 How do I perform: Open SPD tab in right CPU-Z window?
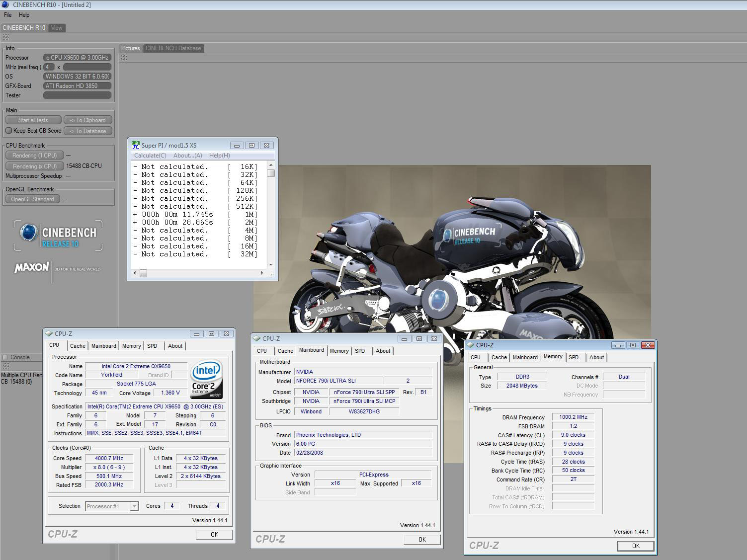[x=574, y=357]
